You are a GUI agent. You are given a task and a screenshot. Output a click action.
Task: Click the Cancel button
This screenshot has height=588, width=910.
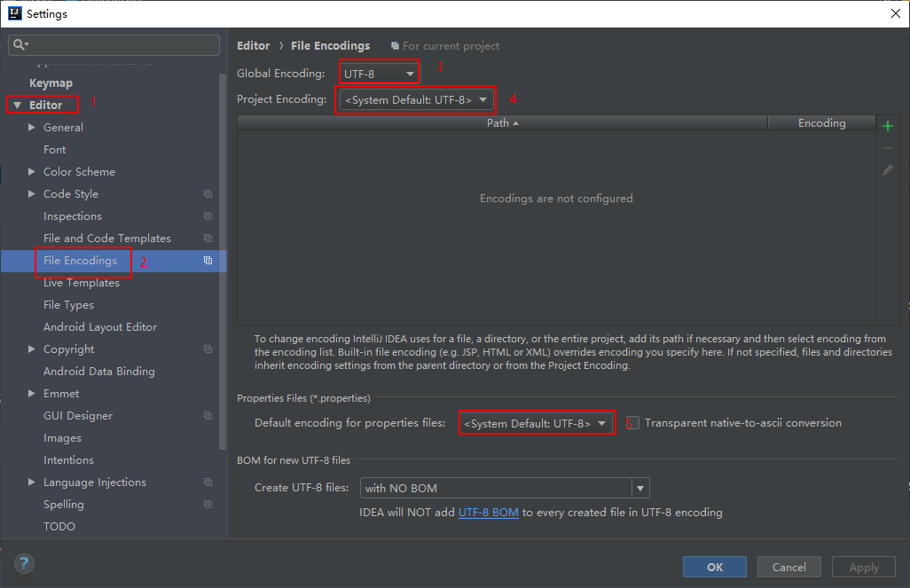pos(788,567)
